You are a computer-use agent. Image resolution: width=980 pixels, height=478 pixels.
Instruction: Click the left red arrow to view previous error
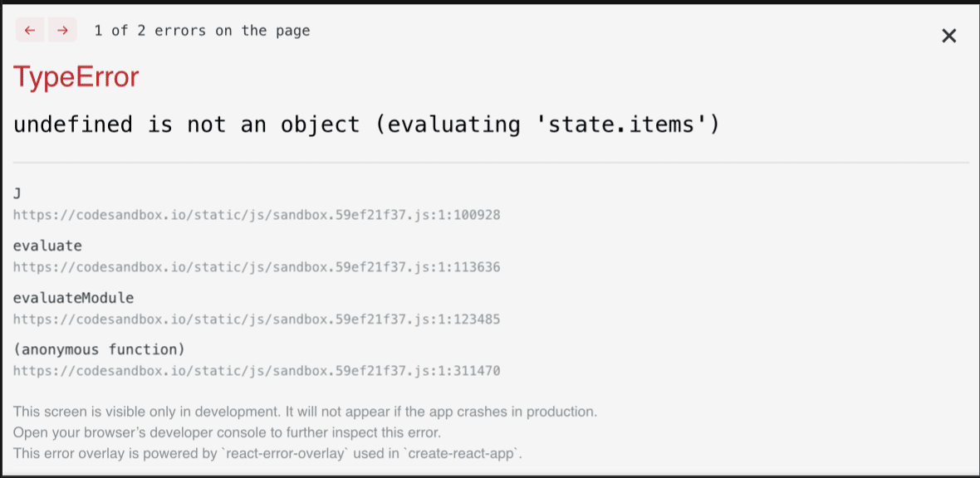point(30,30)
